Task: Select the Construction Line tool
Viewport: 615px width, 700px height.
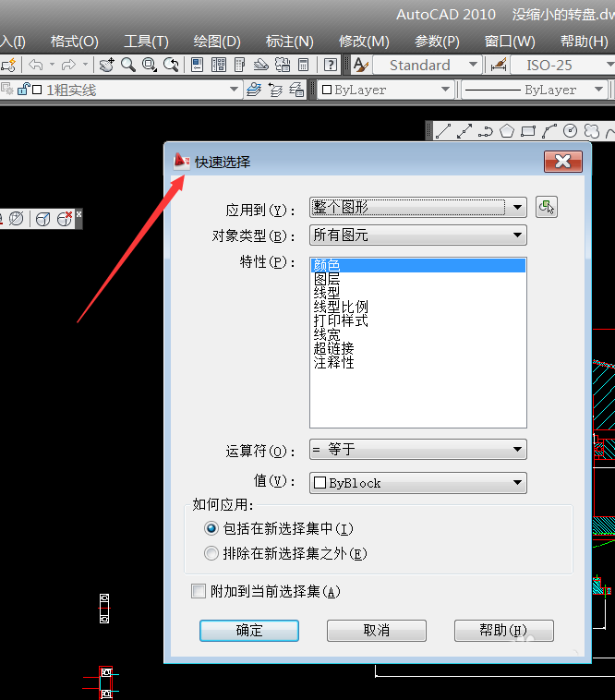Action: click(x=464, y=131)
